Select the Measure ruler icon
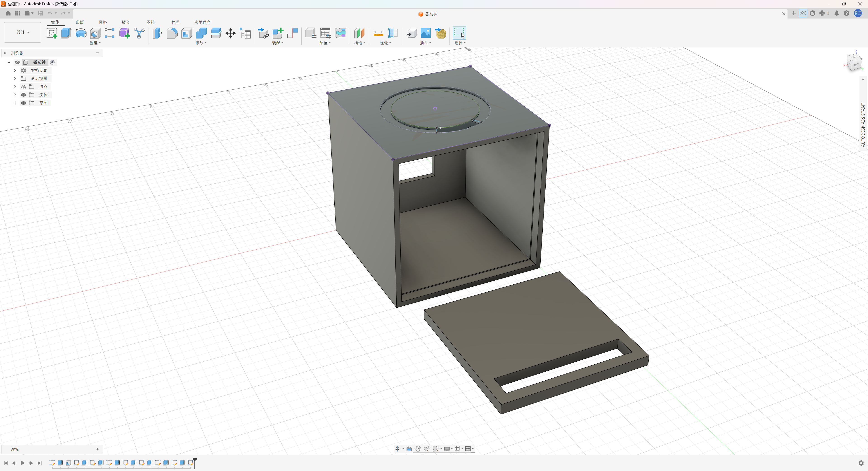868x471 pixels. [x=378, y=33]
